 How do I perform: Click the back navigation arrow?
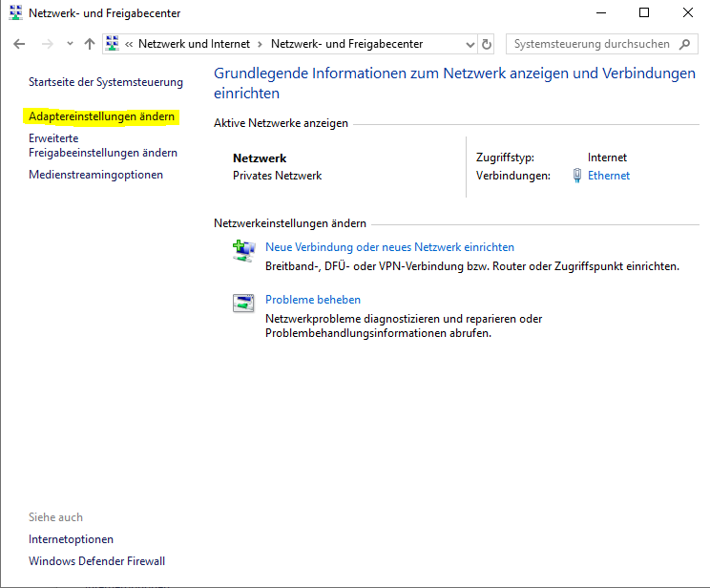pyautogui.click(x=19, y=44)
